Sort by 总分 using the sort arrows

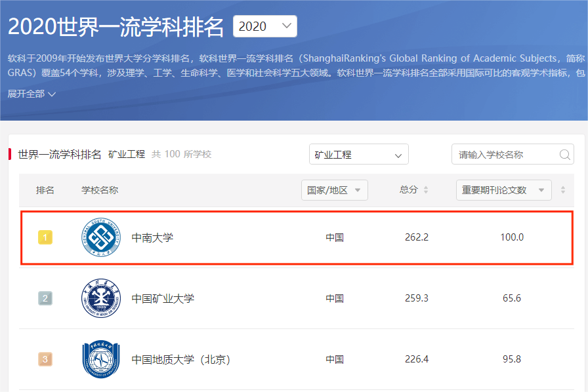[x=426, y=190]
